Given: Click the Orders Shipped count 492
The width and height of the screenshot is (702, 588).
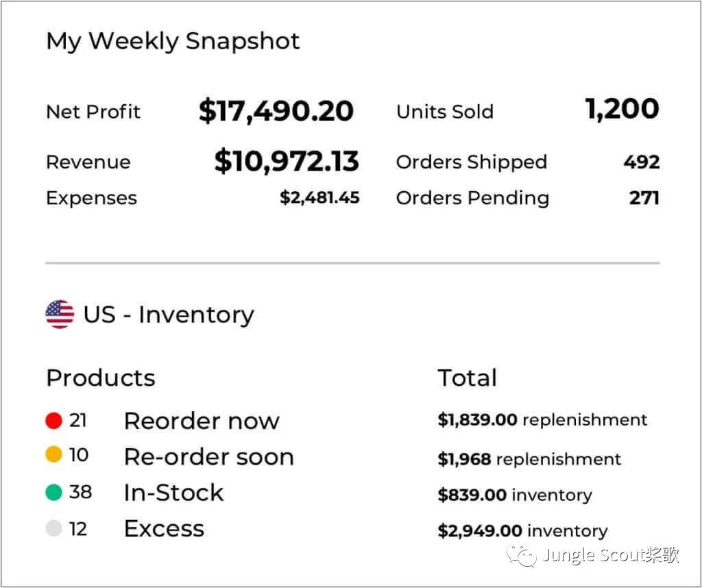Looking at the screenshot, I should (x=641, y=162).
